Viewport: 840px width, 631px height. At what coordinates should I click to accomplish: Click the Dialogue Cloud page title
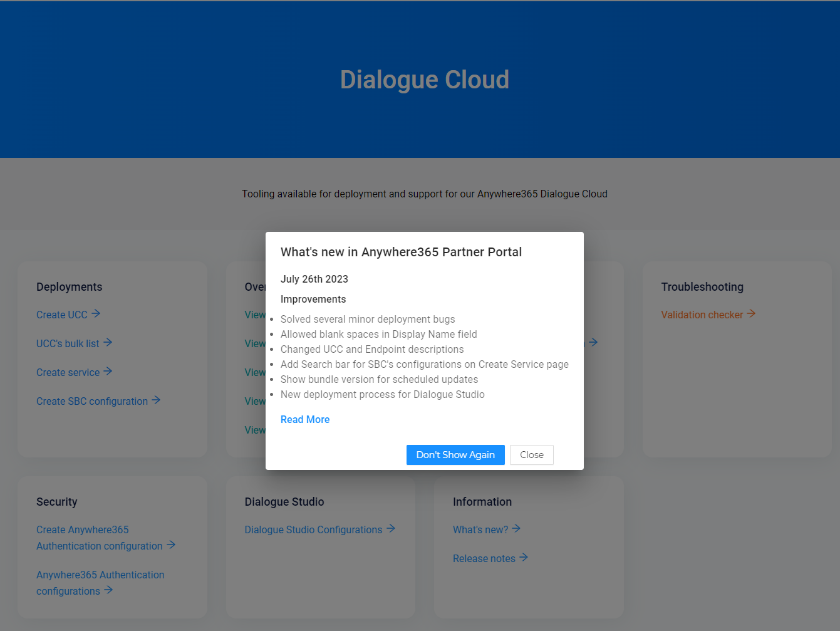coord(425,80)
